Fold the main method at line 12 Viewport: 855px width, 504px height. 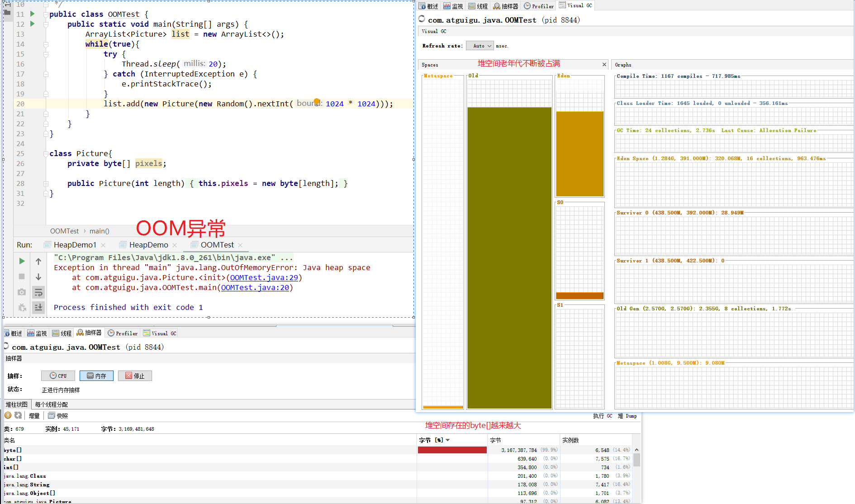[x=46, y=24]
